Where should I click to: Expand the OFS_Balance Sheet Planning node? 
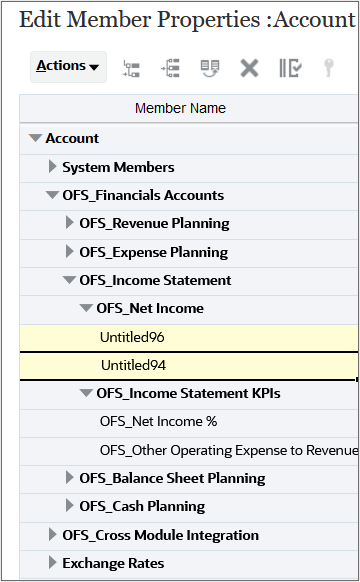point(69,477)
